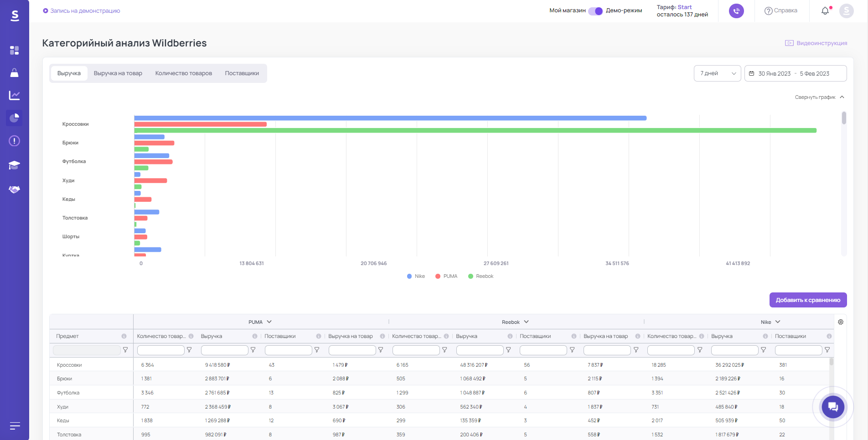
Task: Click the graduation cap training icon
Action: 14,165
